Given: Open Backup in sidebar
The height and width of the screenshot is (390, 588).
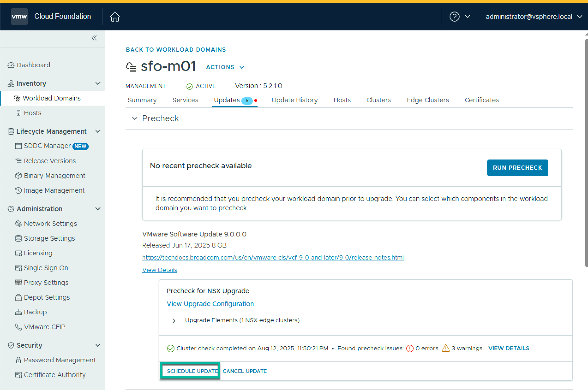Looking at the screenshot, I should pos(35,312).
